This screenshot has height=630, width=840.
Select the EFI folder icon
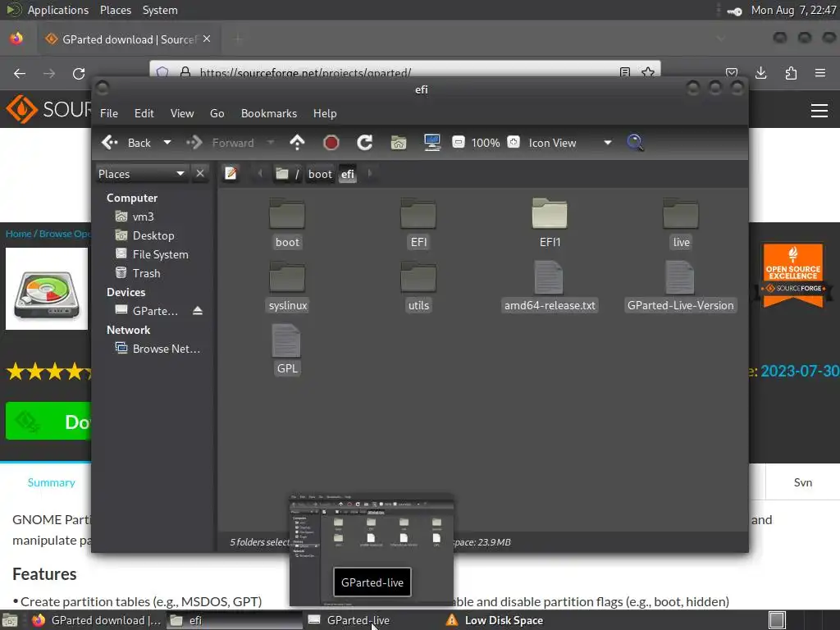point(418,214)
